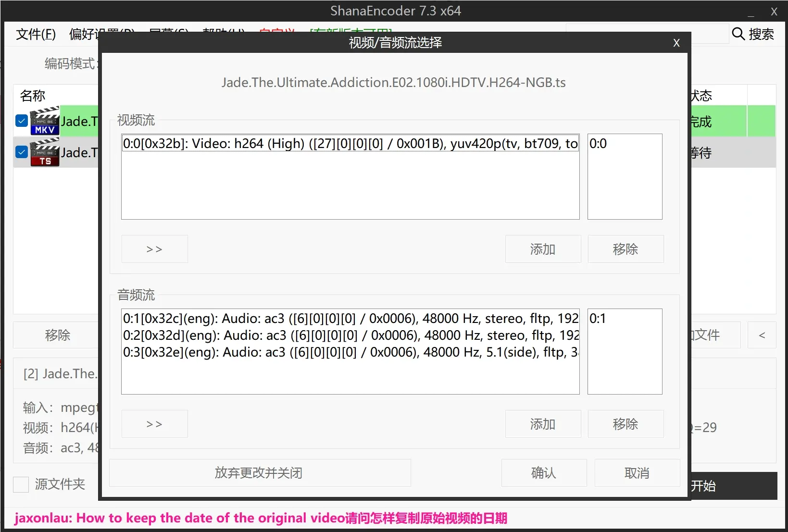This screenshot has height=532, width=788.
Task: Cancel the dialog with 取消
Action: point(637,473)
